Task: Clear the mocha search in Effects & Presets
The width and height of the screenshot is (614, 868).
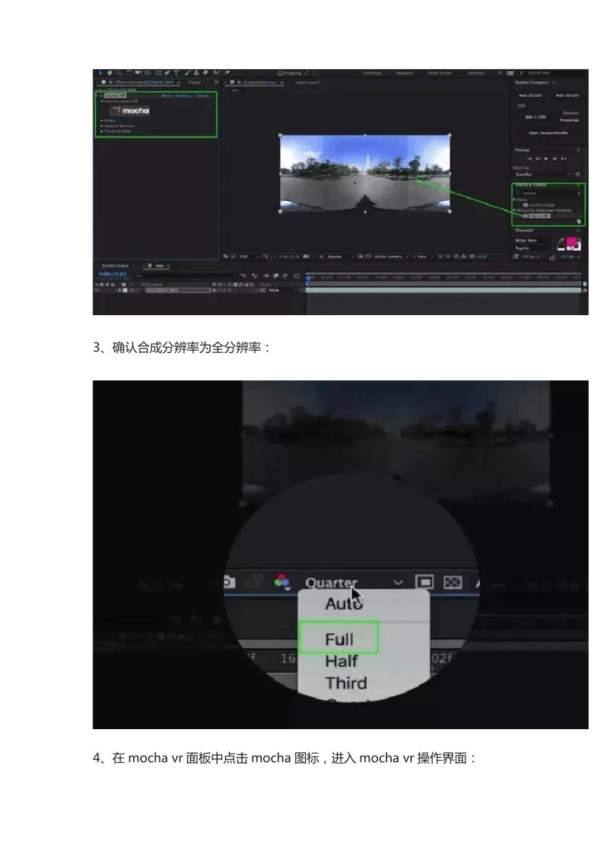Action: [579, 193]
